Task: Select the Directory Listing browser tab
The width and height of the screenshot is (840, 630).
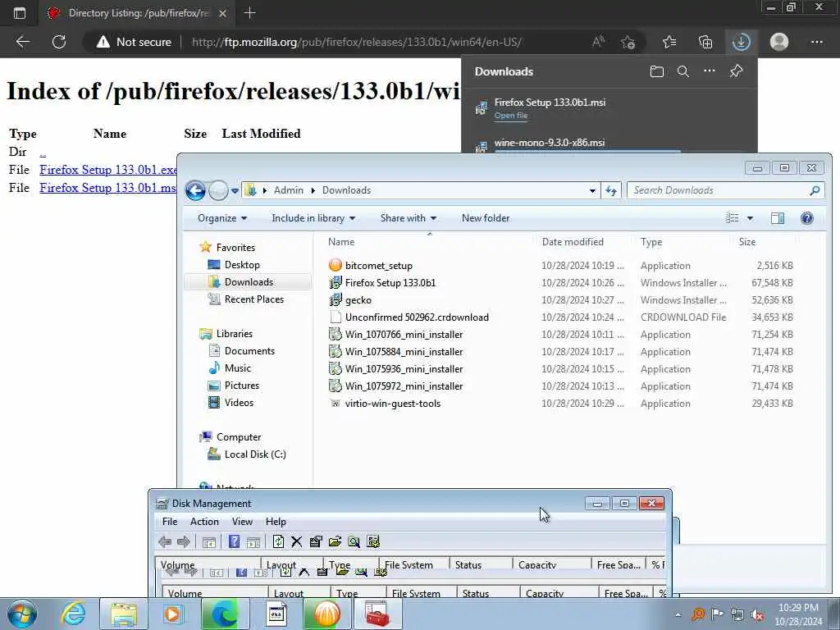Action: tap(137, 13)
